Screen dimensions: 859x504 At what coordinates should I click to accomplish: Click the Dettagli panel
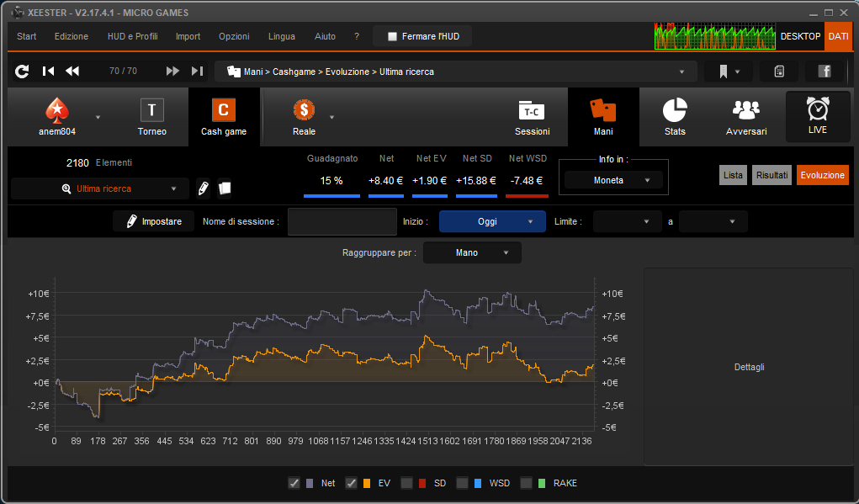click(x=748, y=367)
